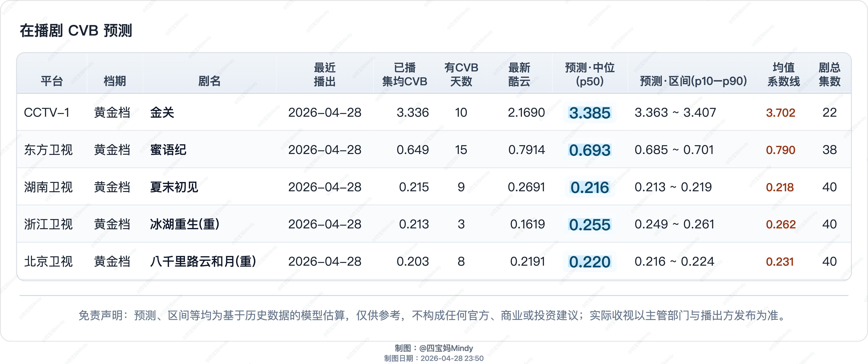868x364 pixels.
Task: Click the CVB days value 10
Action: click(461, 113)
